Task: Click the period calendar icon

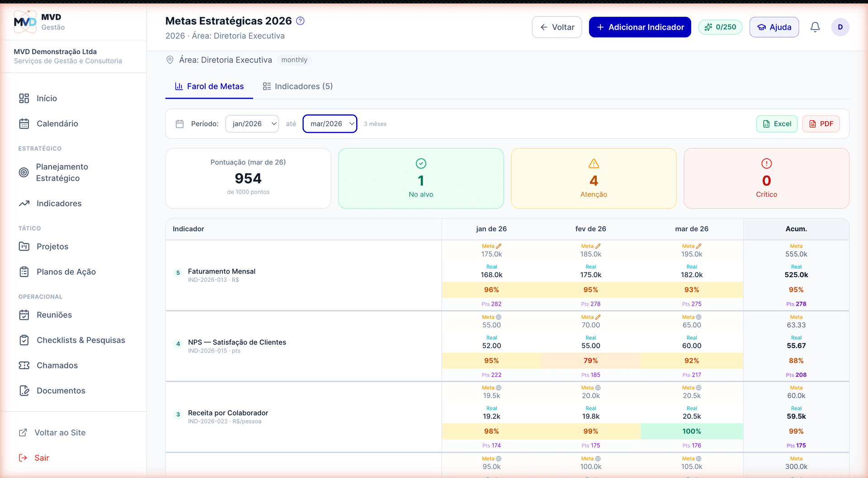Action: tap(179, 124)
